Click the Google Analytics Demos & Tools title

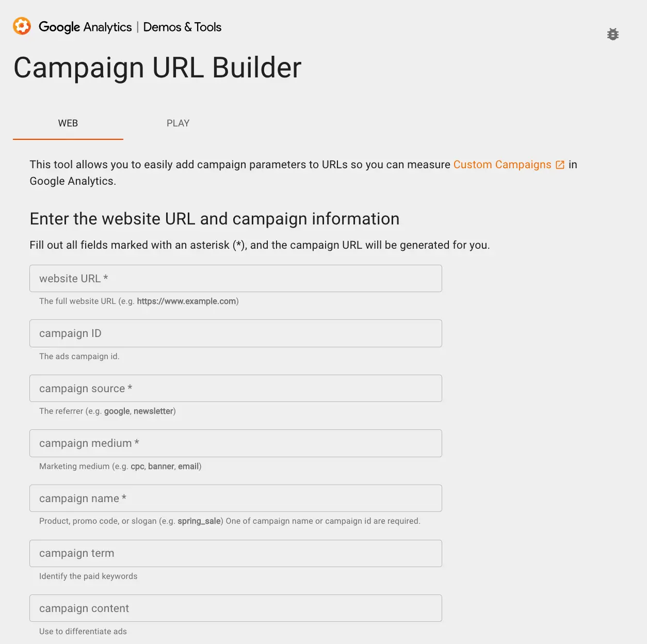pyautogui.click(x=130, y=27)
